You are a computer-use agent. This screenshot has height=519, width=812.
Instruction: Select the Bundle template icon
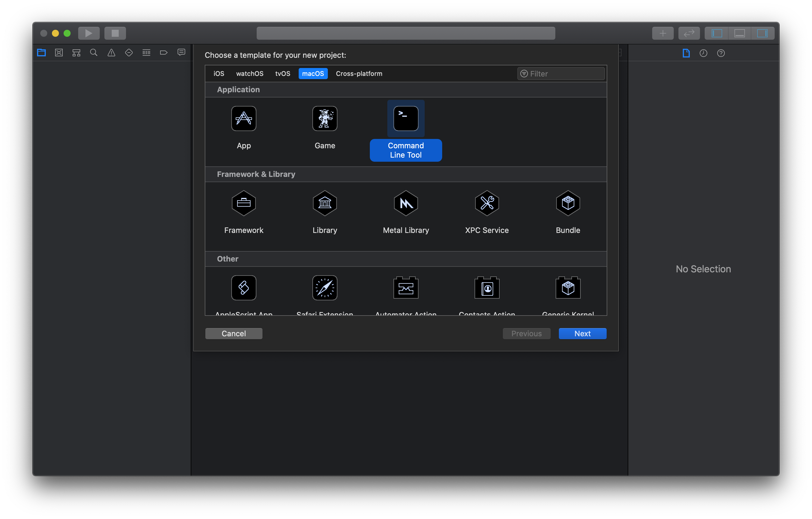pyautogui.click(x=568, y=203)
